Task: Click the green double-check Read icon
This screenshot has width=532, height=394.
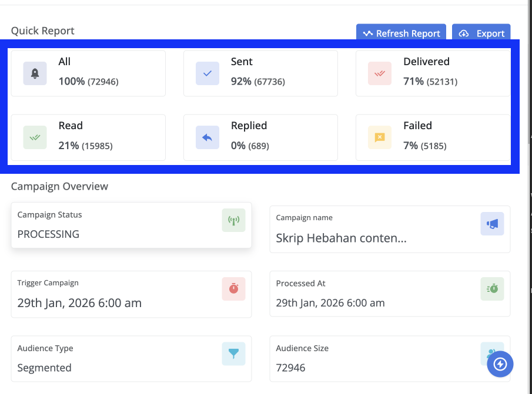Action: [x=35, y=137]
